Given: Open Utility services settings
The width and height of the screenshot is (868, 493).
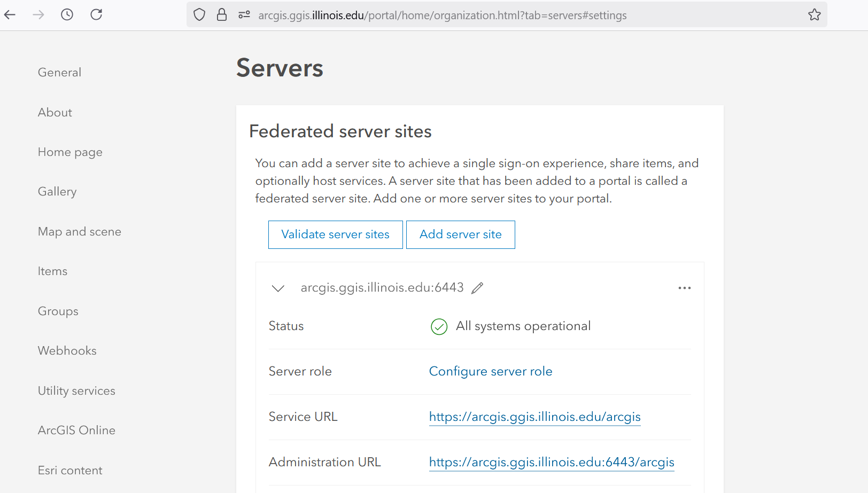Looking at the screenshot, I should click(x=76, y=391).
